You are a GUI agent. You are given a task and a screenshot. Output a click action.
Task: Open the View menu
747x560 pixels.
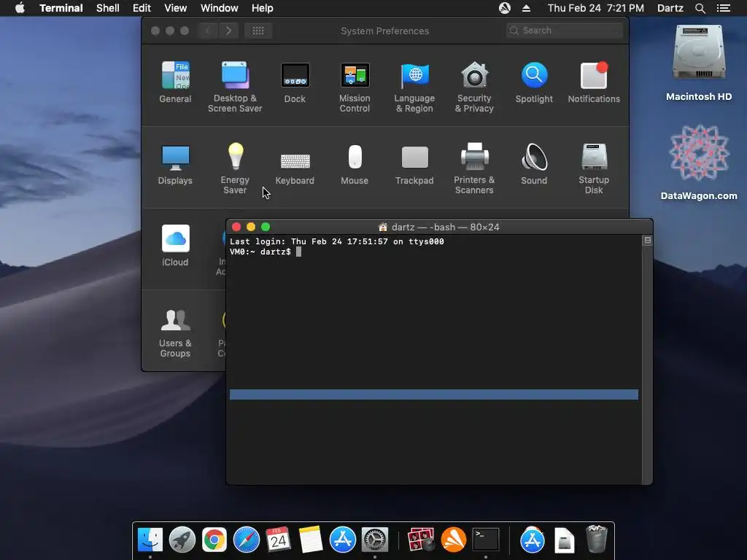click(x=175, y=8)
